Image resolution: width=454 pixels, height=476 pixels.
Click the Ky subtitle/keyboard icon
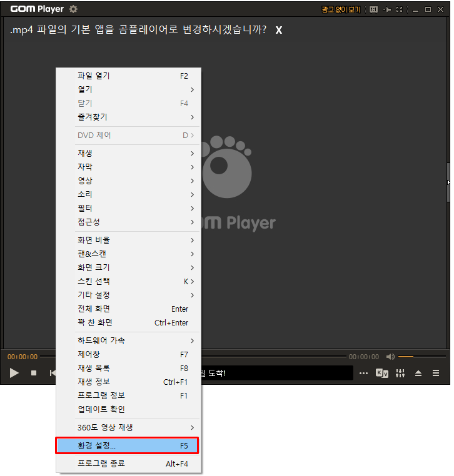(382, 373)
